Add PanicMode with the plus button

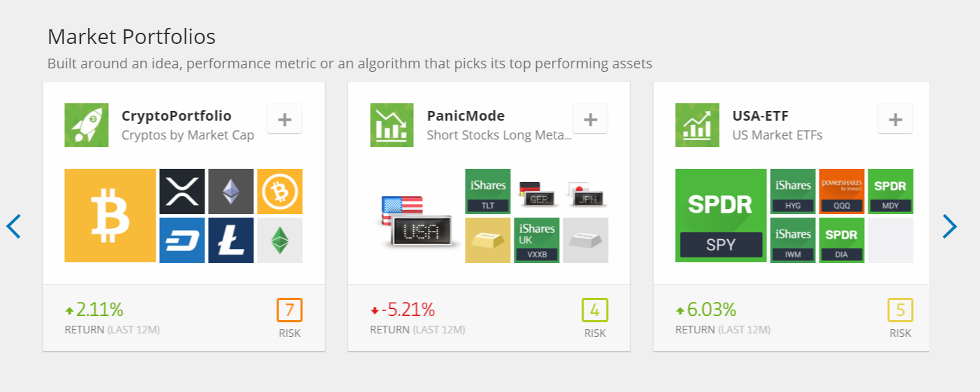591,119
